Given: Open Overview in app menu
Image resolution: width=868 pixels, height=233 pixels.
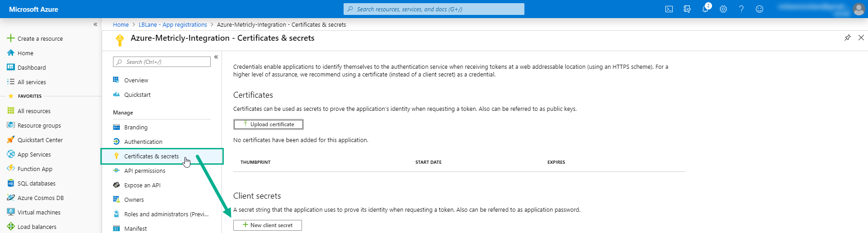Looking at the screenshot, I should coord(136,80).
